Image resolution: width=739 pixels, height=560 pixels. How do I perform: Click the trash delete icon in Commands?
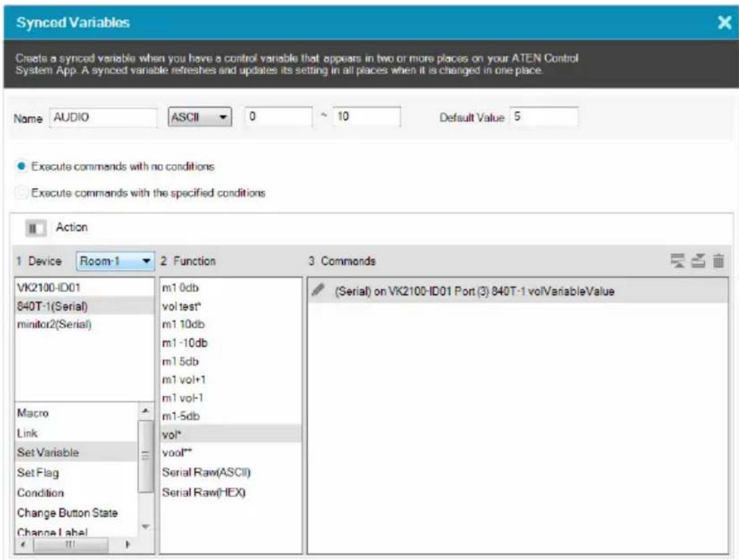[718, 260]
